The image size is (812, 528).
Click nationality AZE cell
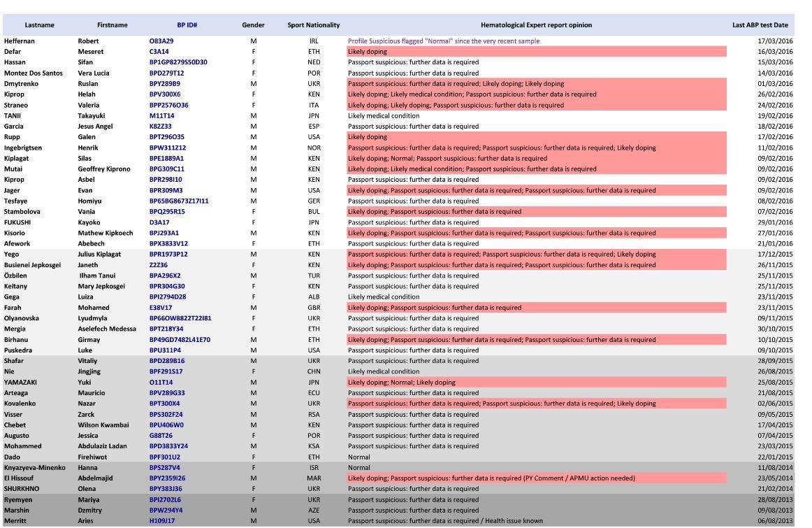(x=314, y=511)
